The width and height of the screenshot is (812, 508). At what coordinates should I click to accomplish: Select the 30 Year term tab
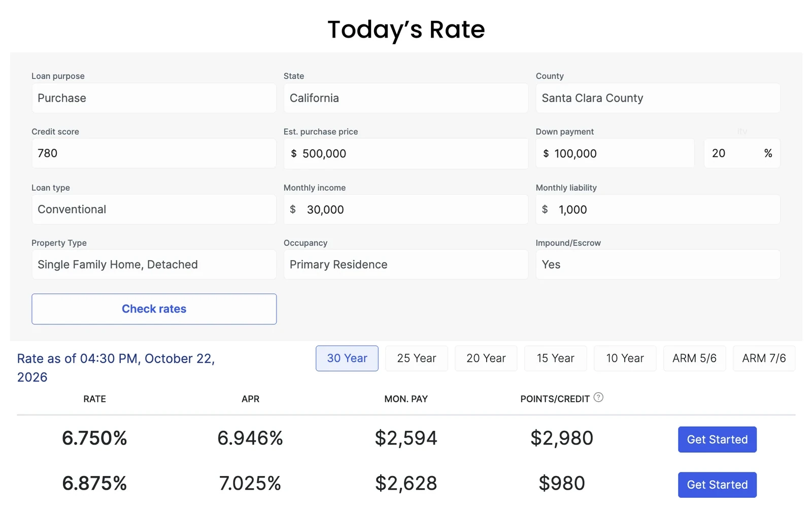347,359
